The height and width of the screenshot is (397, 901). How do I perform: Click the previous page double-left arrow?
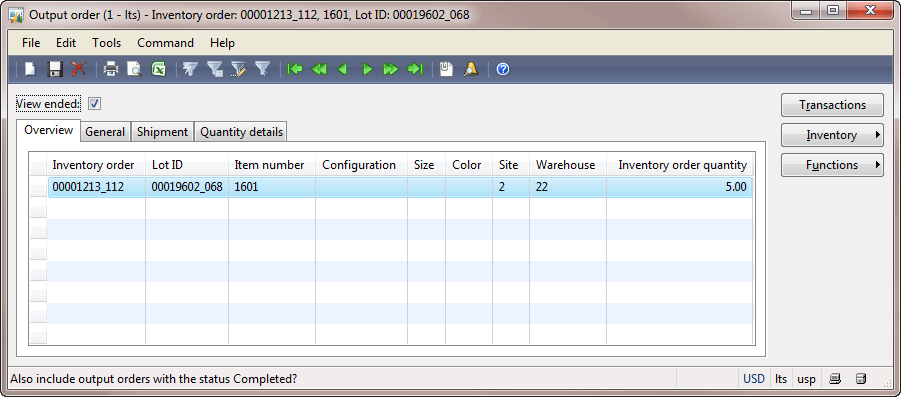click(x=319, y=70)
